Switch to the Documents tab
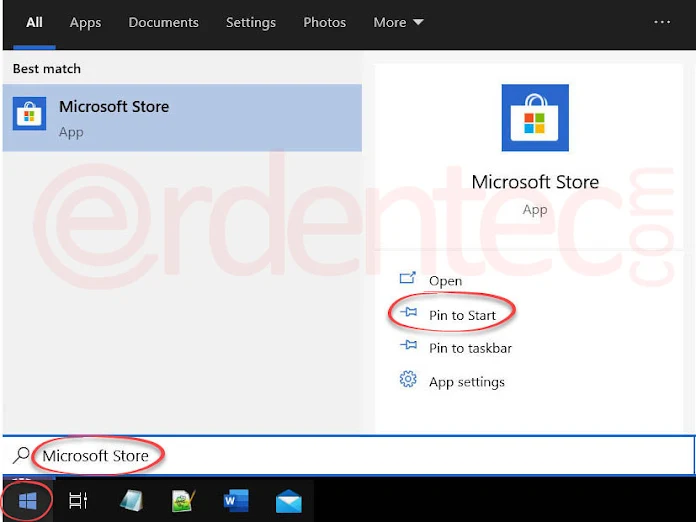 163,22
